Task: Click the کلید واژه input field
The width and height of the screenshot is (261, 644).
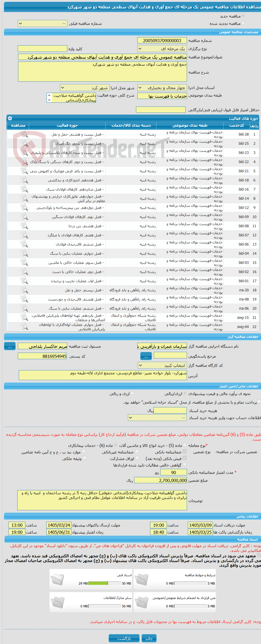Action: (x=42, y=49)
